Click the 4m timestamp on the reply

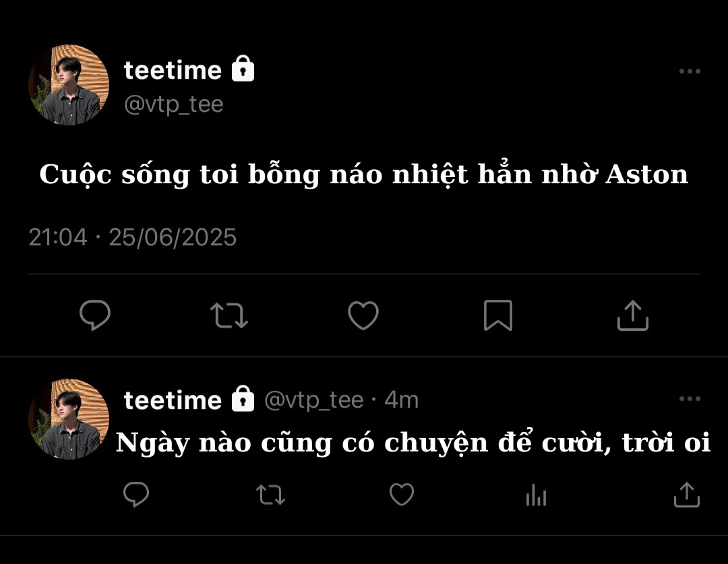402,400
